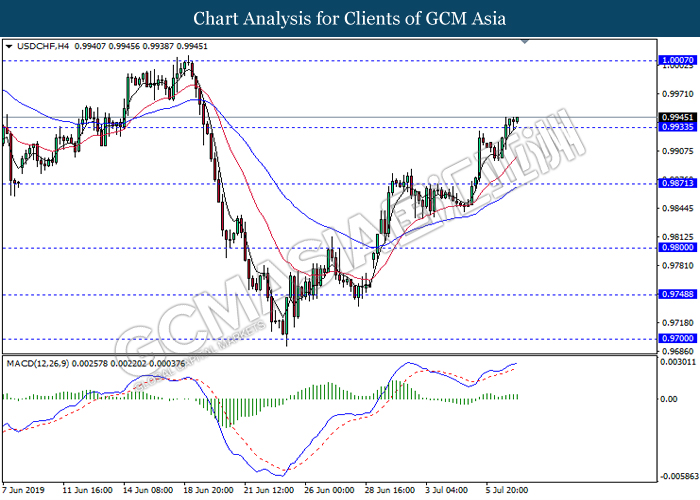The height and width of the screenshot is (500, 700).
Task: Click the 7 Jun 2019 date label
Action: [x=23, y=490]
